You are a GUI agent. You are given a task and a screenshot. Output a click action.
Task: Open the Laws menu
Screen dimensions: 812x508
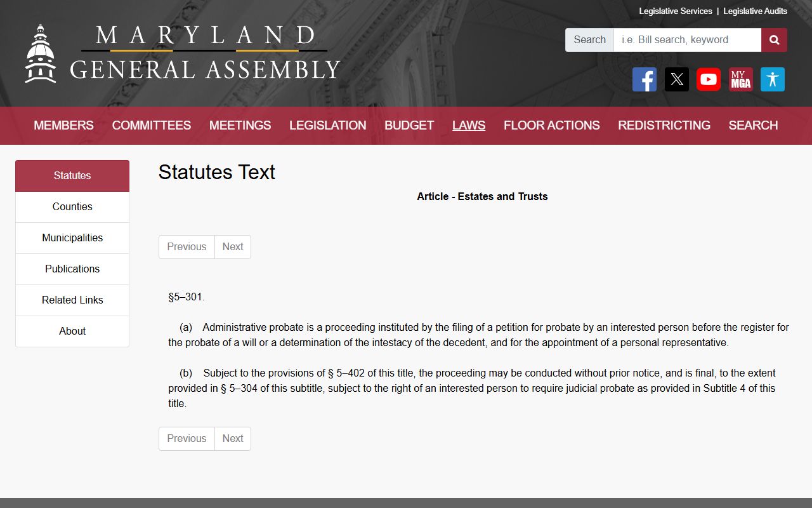click(469, 126)
